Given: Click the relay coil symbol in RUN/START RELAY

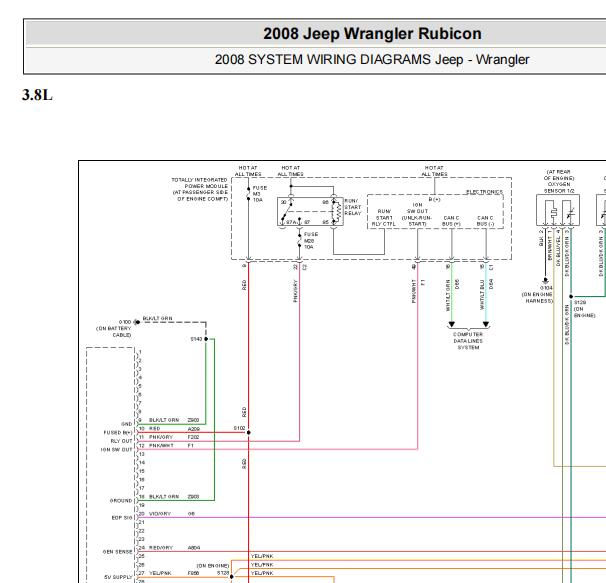Looking at the screenshot, I should click(336, 212).
